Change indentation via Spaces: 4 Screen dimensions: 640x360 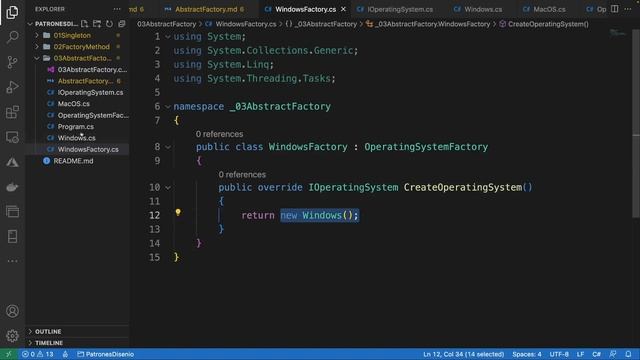pyautogui.click(x=527, y=354)
